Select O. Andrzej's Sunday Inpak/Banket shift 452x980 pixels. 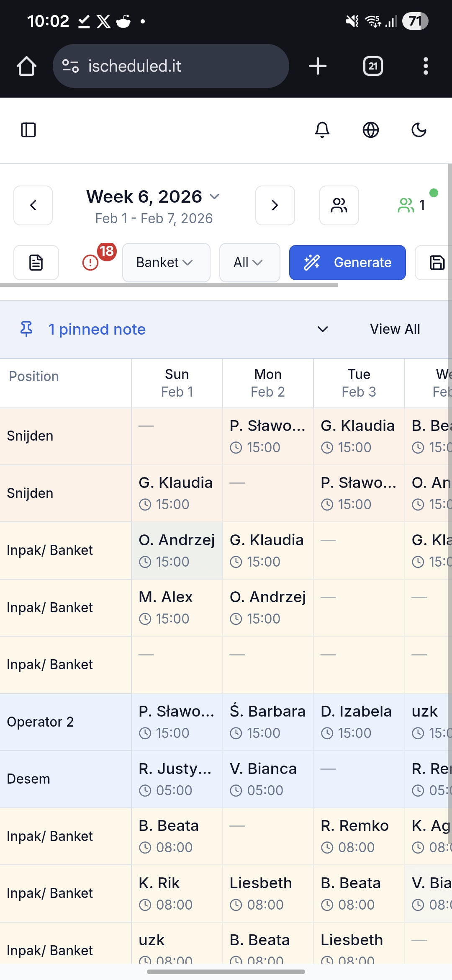pyautogui.click(x=177, y=550)
